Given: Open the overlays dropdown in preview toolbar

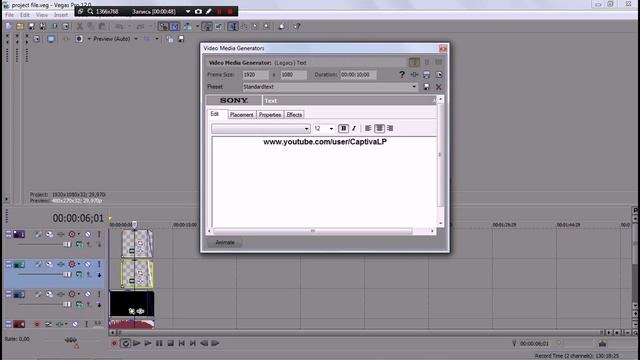Looking at the screenshot, I should (x=157, y=39).
